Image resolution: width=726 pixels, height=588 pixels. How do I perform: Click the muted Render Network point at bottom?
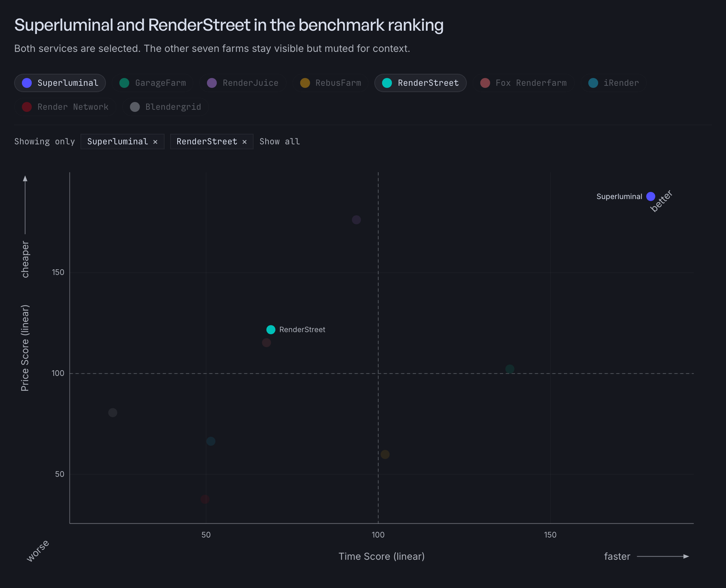pyautogui.click(x=205, y=499)
